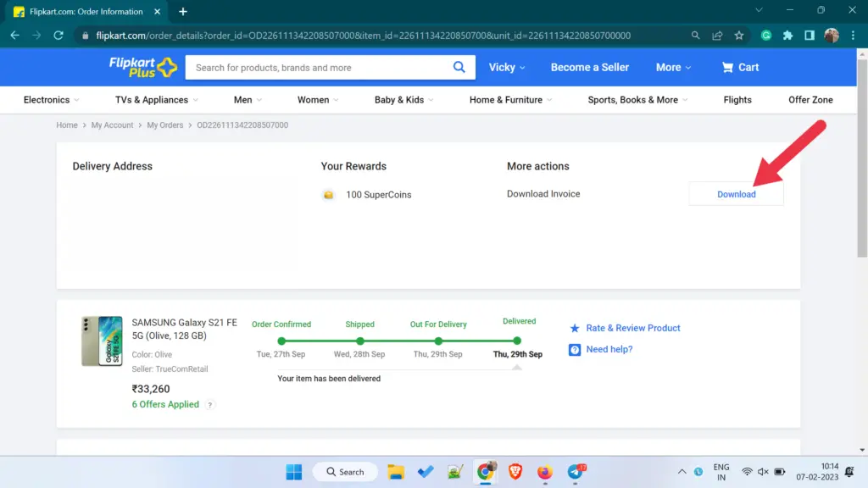Open the Chrome three-dot menu
This screenshot has height=488, width=868.
pyautogui.click(x=853, y=36)
